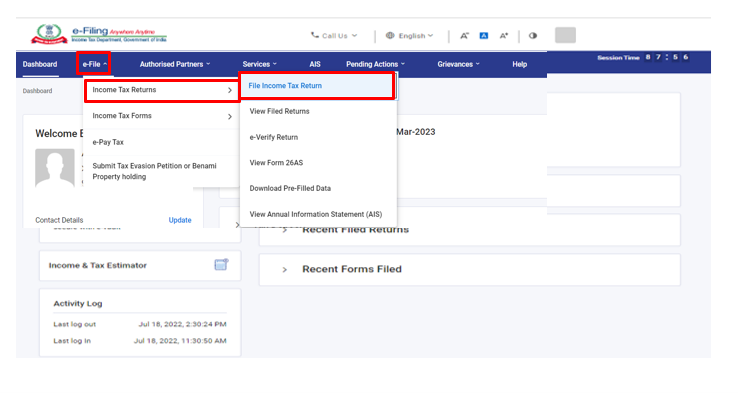Screen dimensions: 738x393
Task: Click the phone icon beside Call Us
Action: [315, 35]
